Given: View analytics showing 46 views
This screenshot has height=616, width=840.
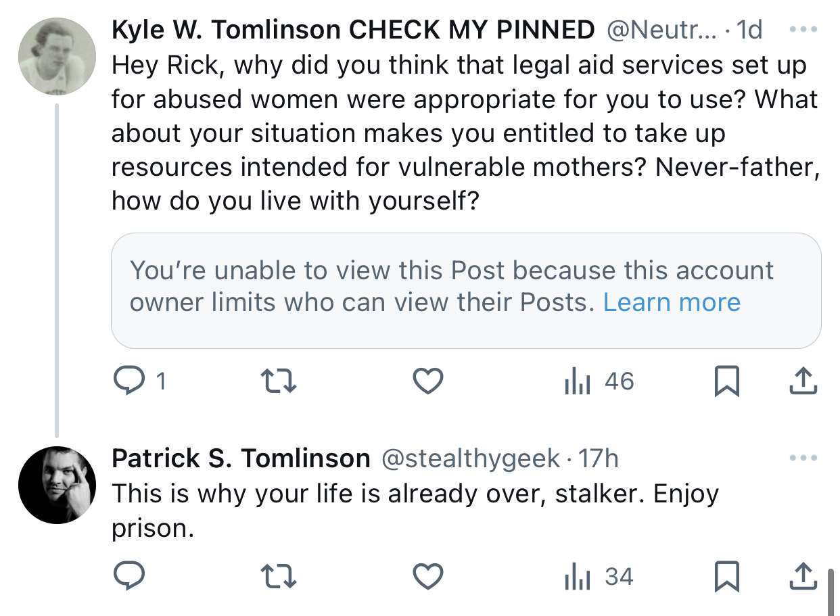Looking at the screenshot, I should (x=599, y=382).
